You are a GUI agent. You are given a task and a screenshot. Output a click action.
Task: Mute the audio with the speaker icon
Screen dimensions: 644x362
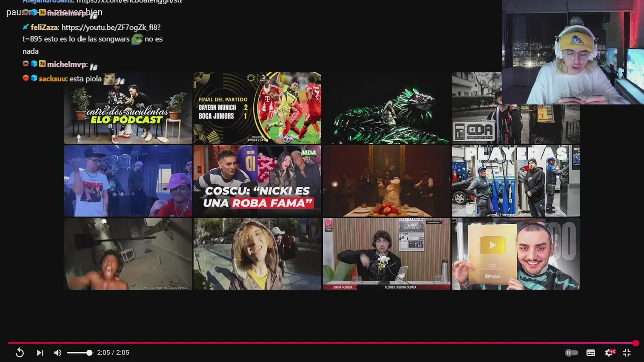coord(58,353)
